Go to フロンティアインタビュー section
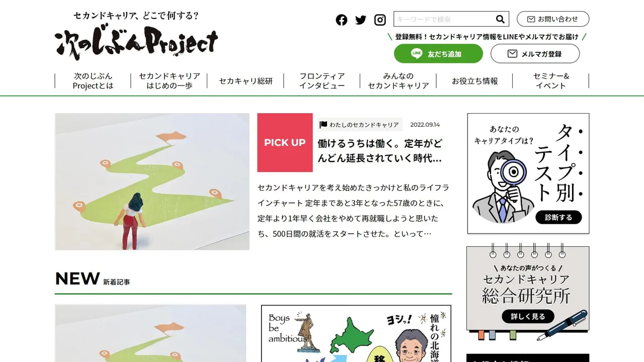 [322, 81]
